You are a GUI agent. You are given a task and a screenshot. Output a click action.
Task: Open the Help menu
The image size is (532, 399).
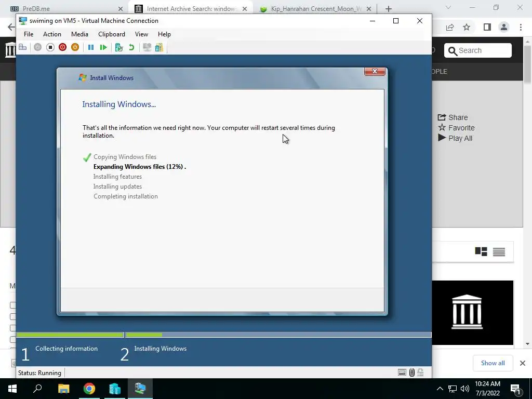pyautogui.click(x=164, y=34)
